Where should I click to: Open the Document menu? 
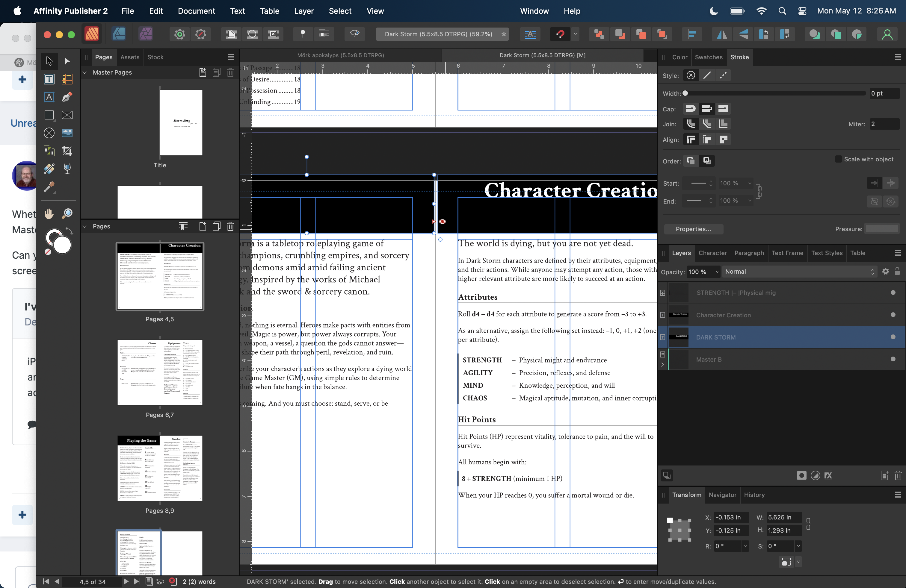coord(196,11)
